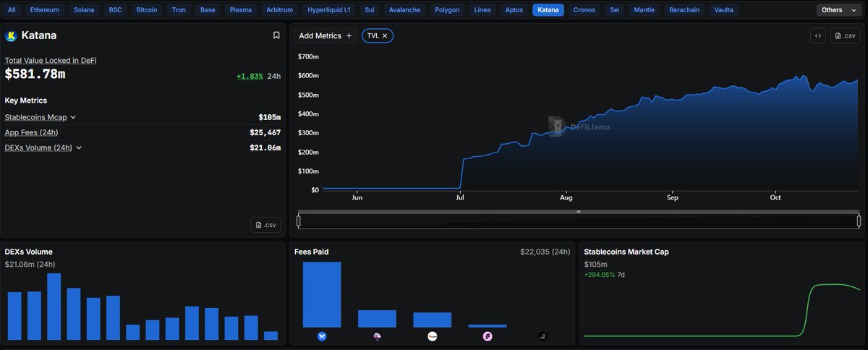Click Stablecoins Market Cap panel title
868x350 pixels.
pyautogui.click(x=626, y=252)
